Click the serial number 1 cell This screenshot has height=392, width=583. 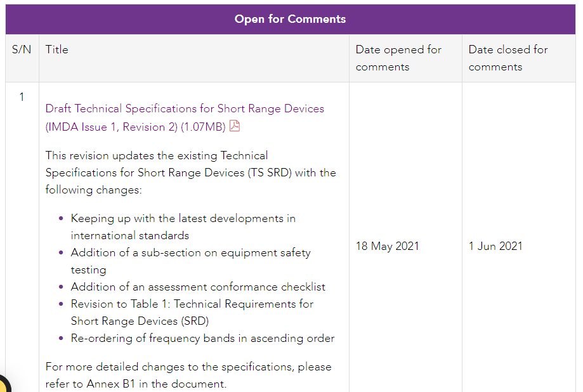point(22,97)
